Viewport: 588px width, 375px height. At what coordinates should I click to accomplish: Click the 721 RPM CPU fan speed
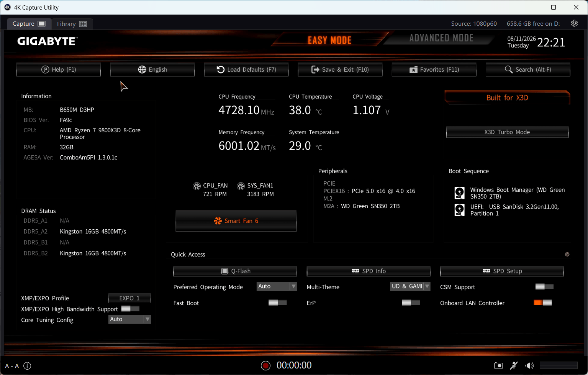point(215,194)
